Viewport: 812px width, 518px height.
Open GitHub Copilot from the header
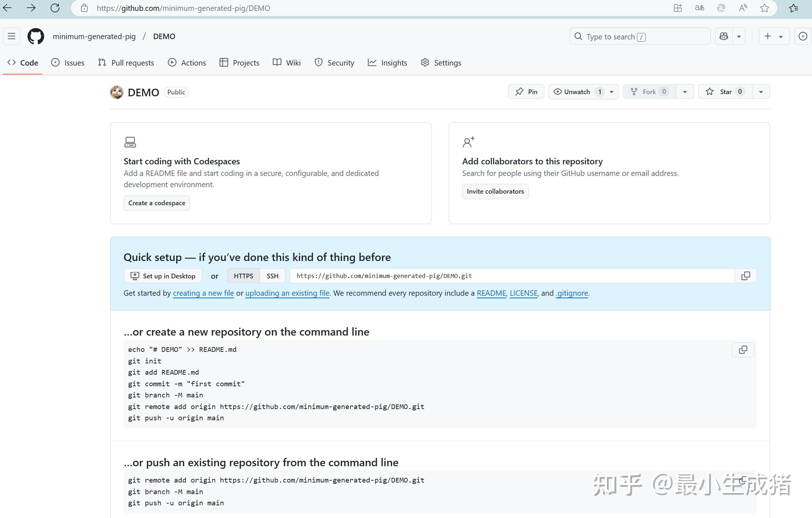pyautogui.click(x=723, y=36)
